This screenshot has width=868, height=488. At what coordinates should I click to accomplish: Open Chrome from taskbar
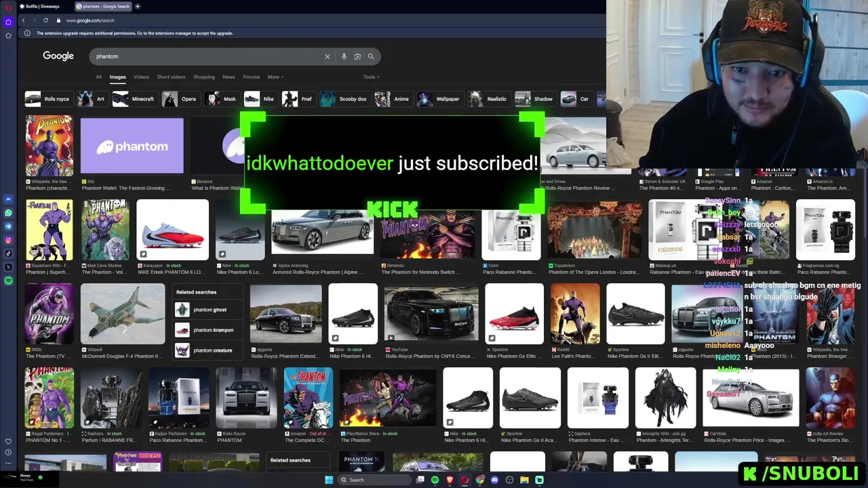coord(479,480)
